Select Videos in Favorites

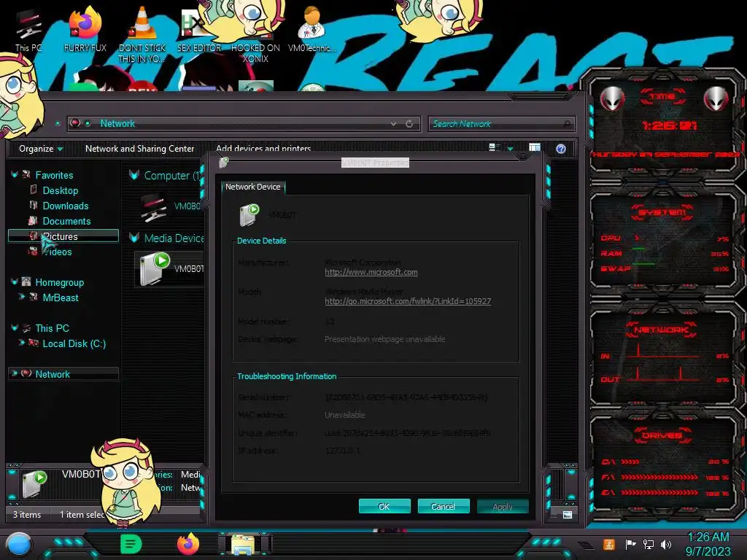coord(59,252)
